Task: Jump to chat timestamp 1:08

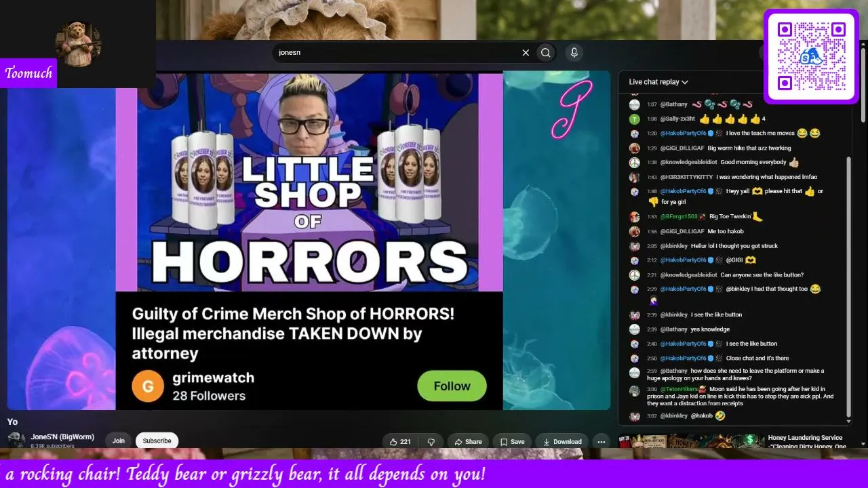Action: click(652, 119)
